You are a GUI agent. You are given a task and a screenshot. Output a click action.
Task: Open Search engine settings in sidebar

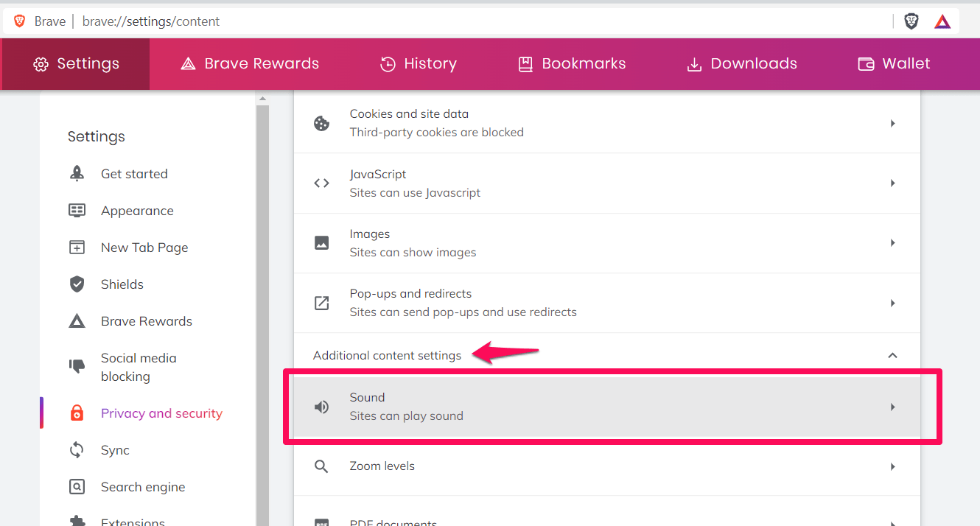click(x=143, y=487)
